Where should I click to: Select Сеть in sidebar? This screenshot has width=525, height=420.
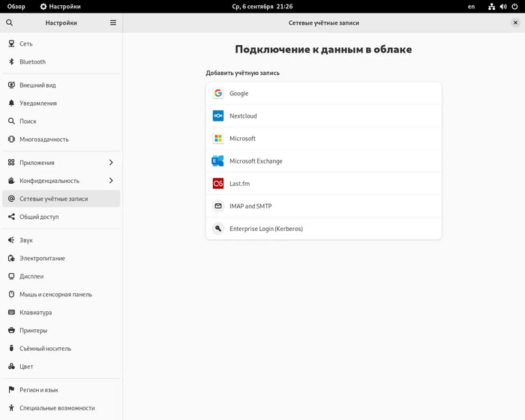coord(61,43)
